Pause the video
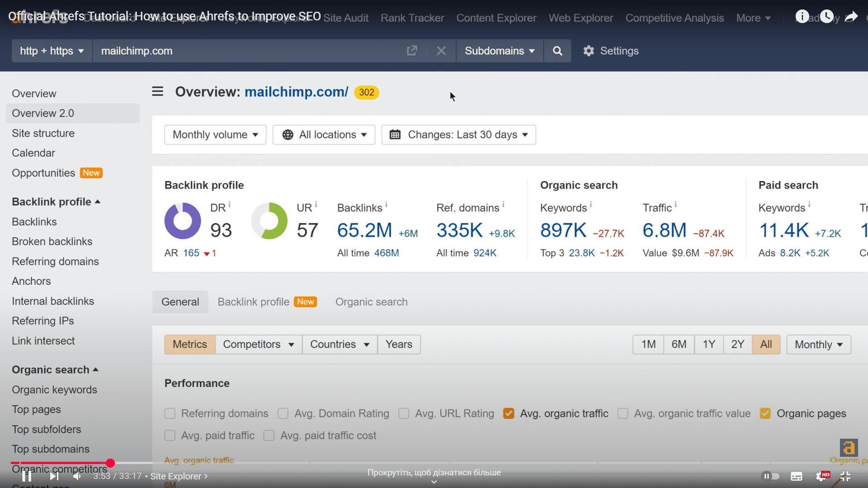The image size is (868, 488). coord(27,476)
